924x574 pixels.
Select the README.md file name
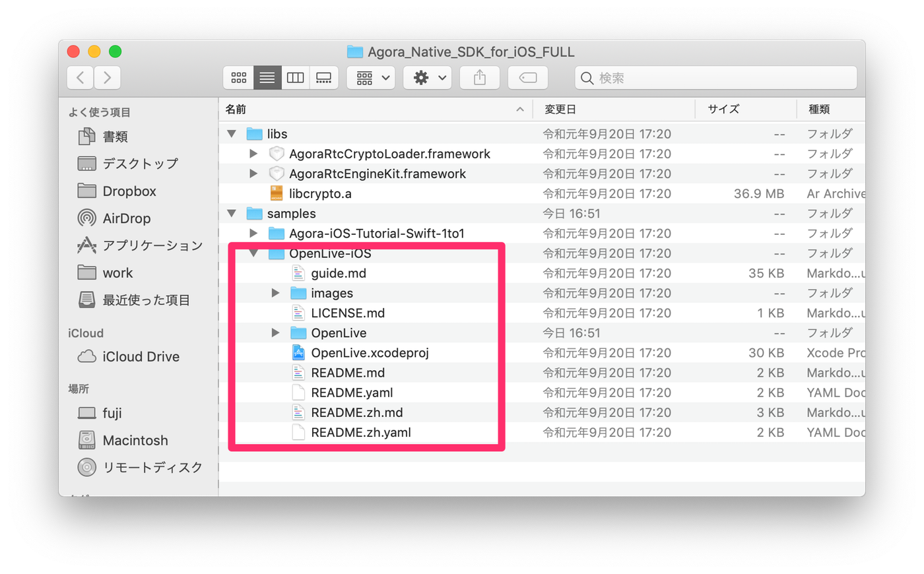pyautogui.click(x=348, y=373)
